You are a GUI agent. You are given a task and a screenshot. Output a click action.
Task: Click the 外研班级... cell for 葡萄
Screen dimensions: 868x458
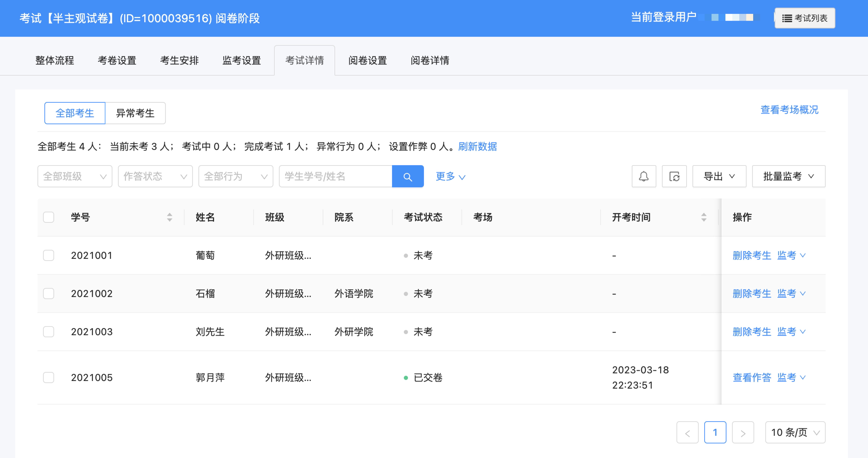(288, 255)
